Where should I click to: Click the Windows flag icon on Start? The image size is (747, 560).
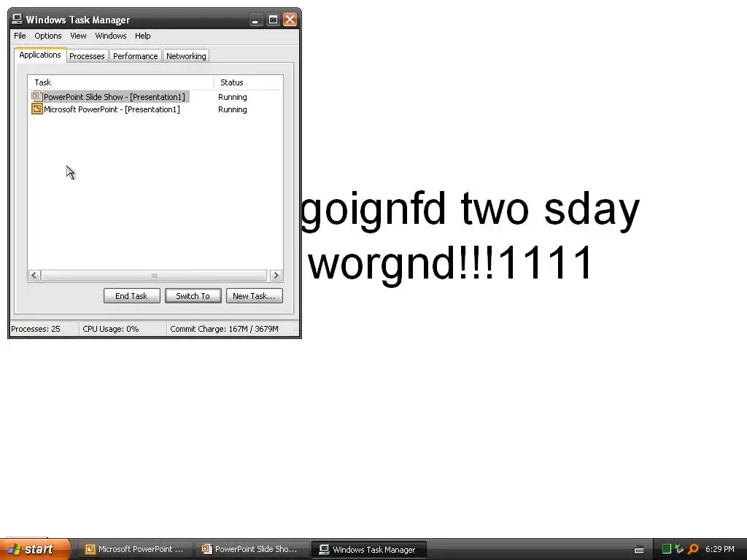pos(14,550)
